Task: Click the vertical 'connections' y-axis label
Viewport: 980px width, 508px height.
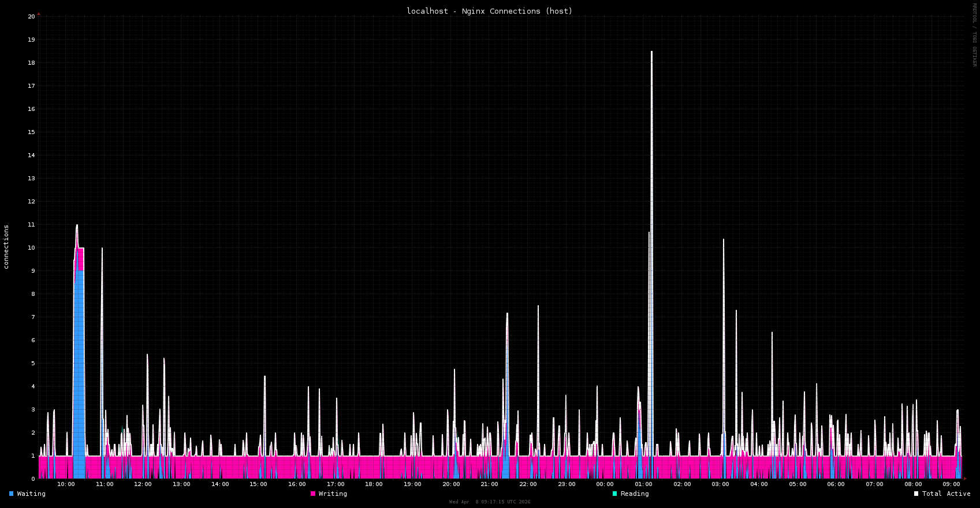Action: [6, 247]
